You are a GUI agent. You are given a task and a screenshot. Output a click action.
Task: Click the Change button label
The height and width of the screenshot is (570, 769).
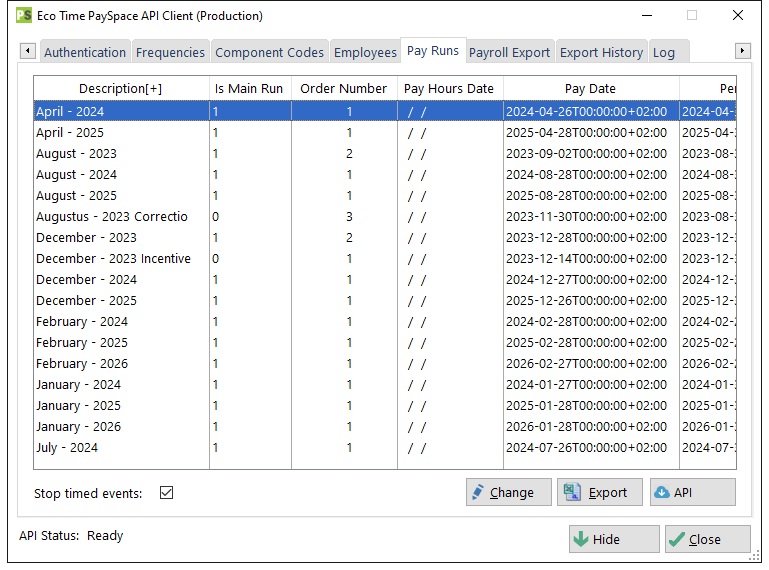click(x=512, y=492)
